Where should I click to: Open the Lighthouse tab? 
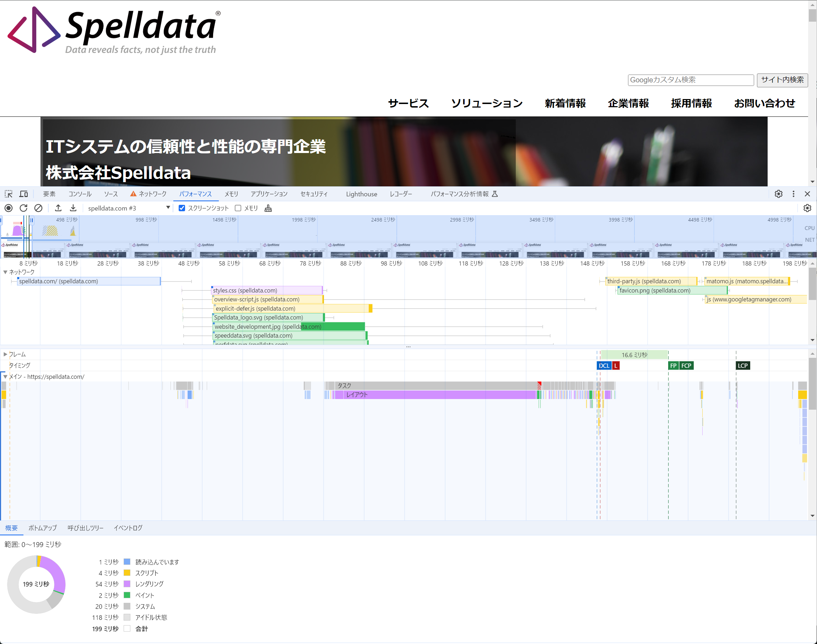361,194
